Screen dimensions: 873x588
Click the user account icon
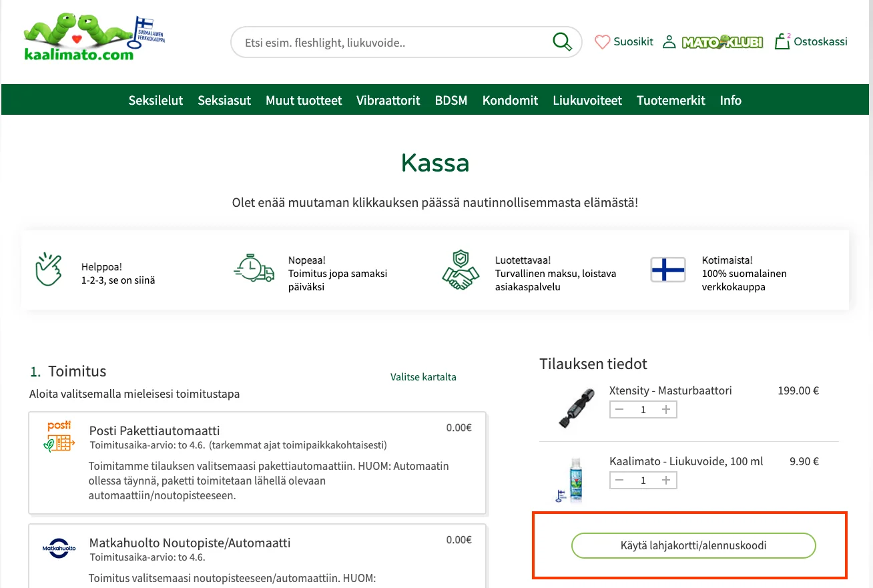point(669,42)
